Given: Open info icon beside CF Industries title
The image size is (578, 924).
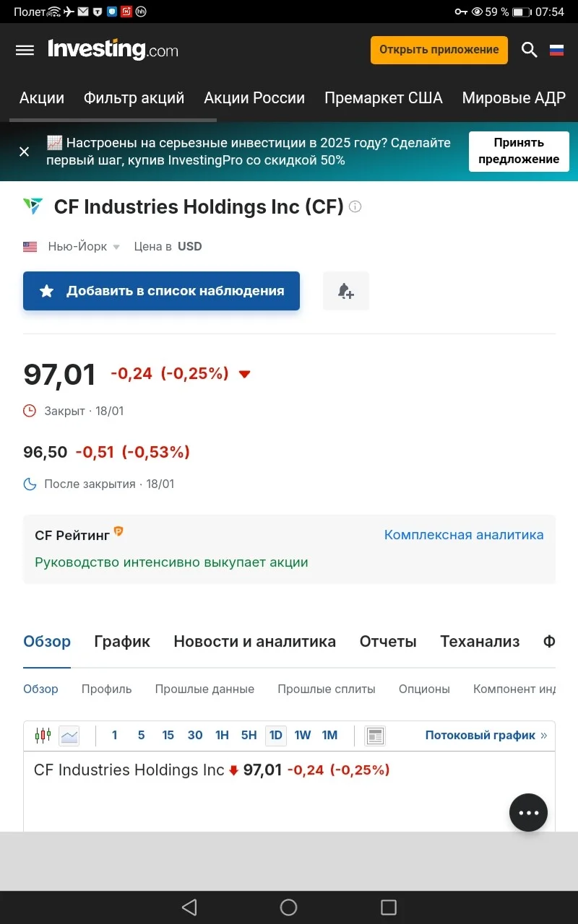Looking at the screenshot, I should coord(355,206).
